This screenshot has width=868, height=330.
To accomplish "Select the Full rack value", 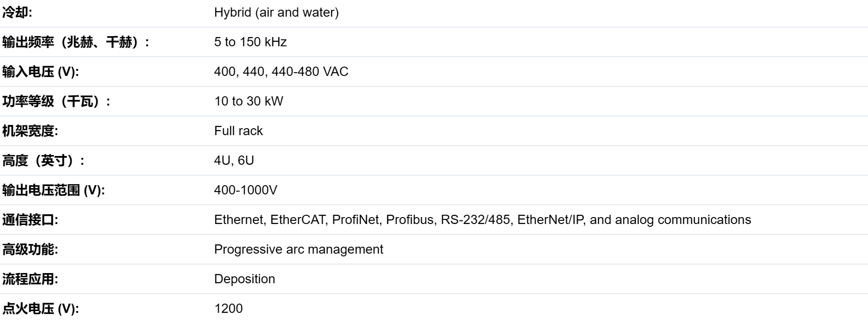I will coord(239,131).
